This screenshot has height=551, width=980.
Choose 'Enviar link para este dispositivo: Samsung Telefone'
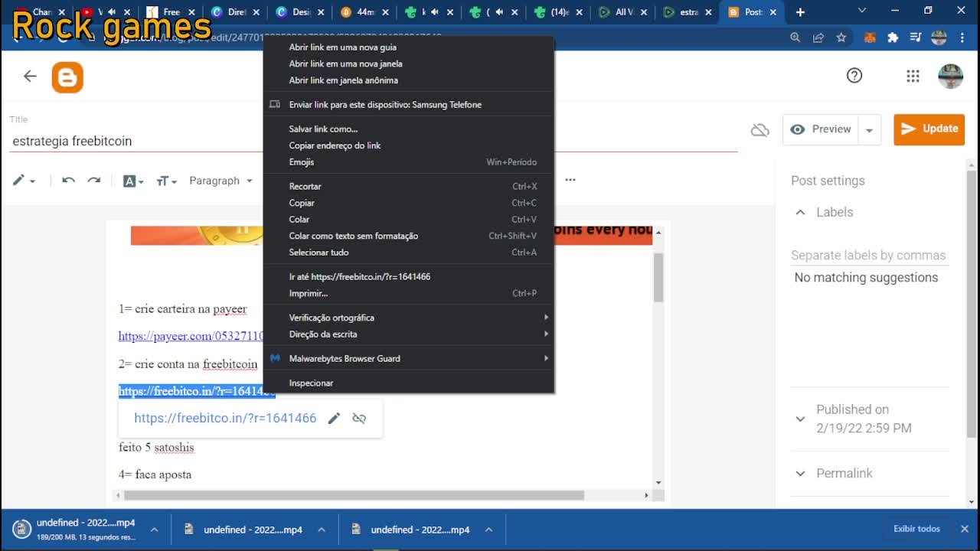408,105
